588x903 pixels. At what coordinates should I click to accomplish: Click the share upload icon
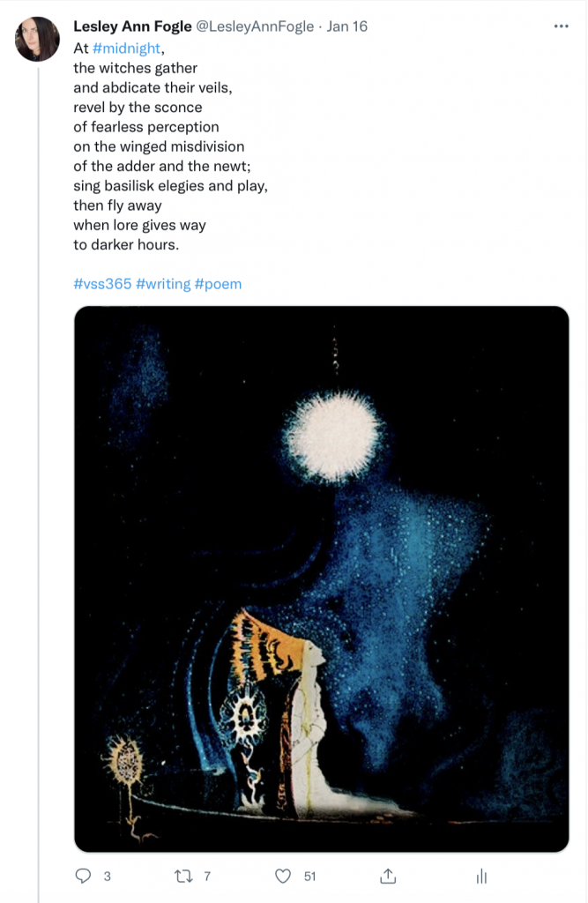click(x=388, y=876)
